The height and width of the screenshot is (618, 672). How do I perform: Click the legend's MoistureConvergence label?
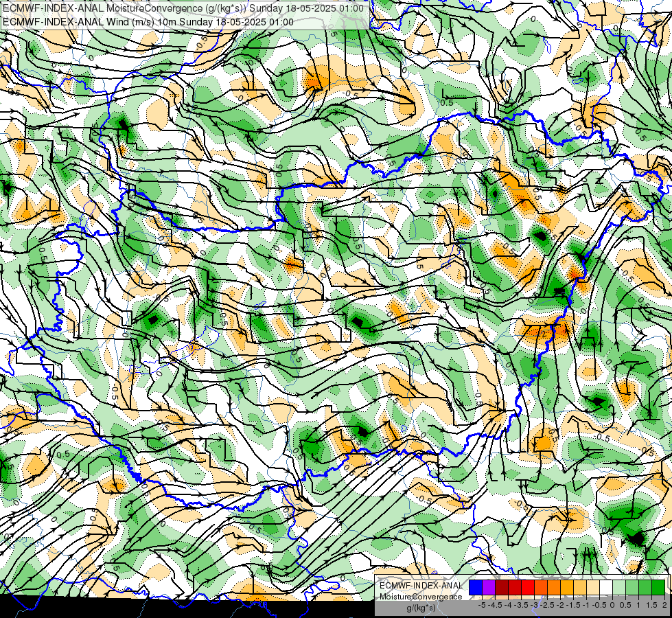coord(421,597)
